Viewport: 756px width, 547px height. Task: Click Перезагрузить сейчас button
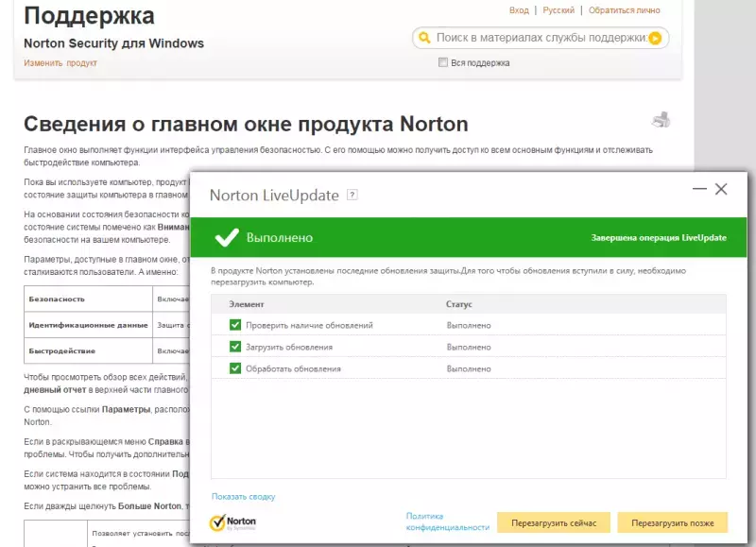(x=554, y=522)
